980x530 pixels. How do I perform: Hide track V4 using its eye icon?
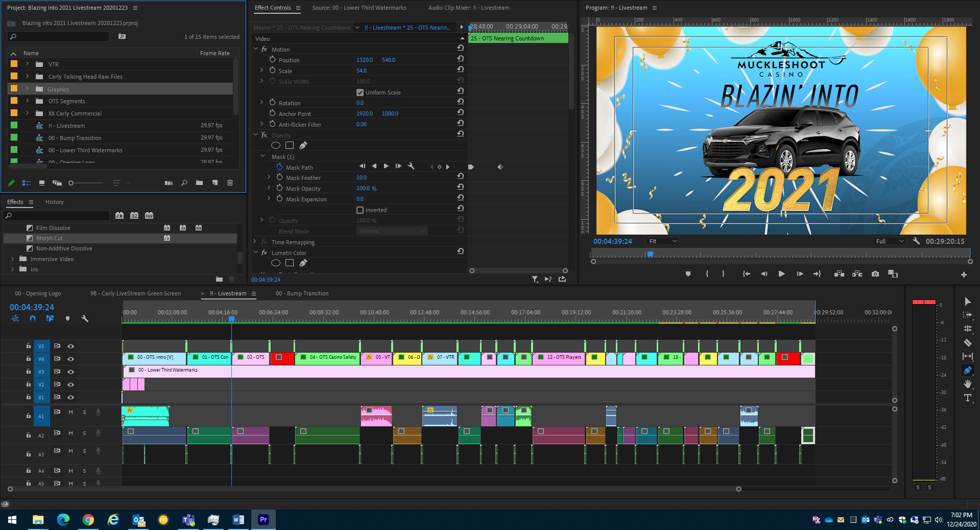[x=71, y=359]
